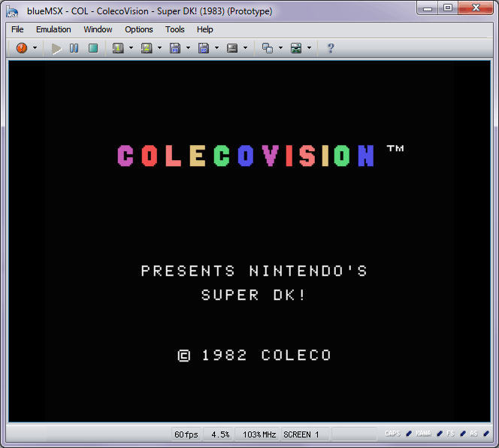Expand the cassette tape dropdown arrow

point(245,48)
